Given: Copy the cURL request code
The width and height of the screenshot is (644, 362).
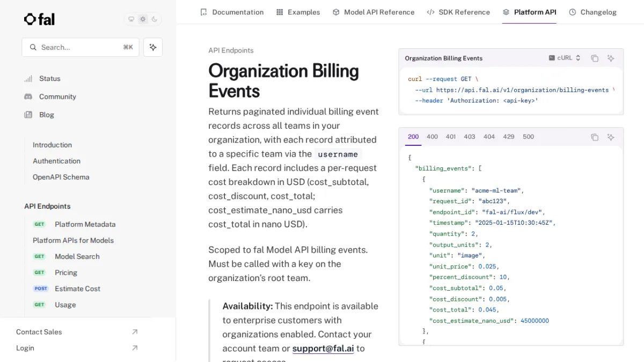Looking at the screenshot, I should click(595, 58).
